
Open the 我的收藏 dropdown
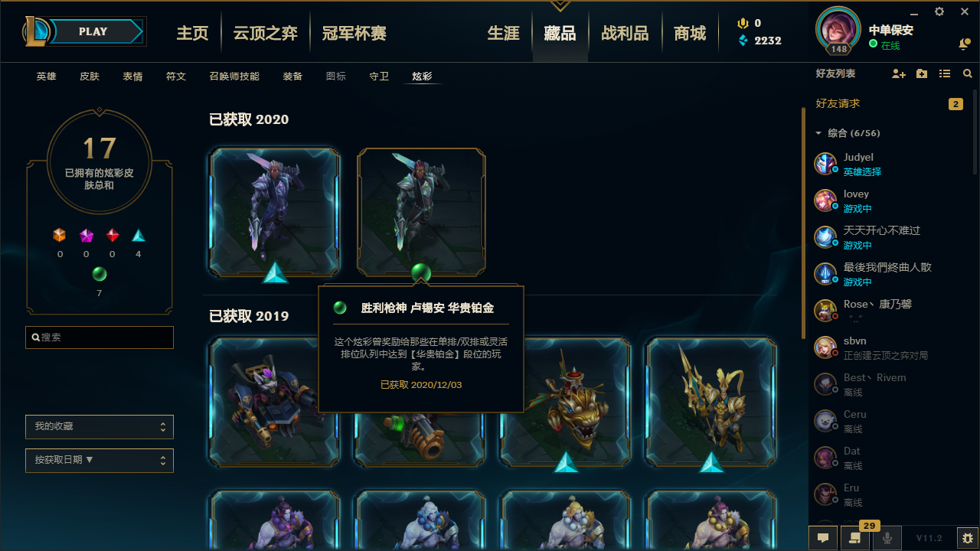click(100, 427)
